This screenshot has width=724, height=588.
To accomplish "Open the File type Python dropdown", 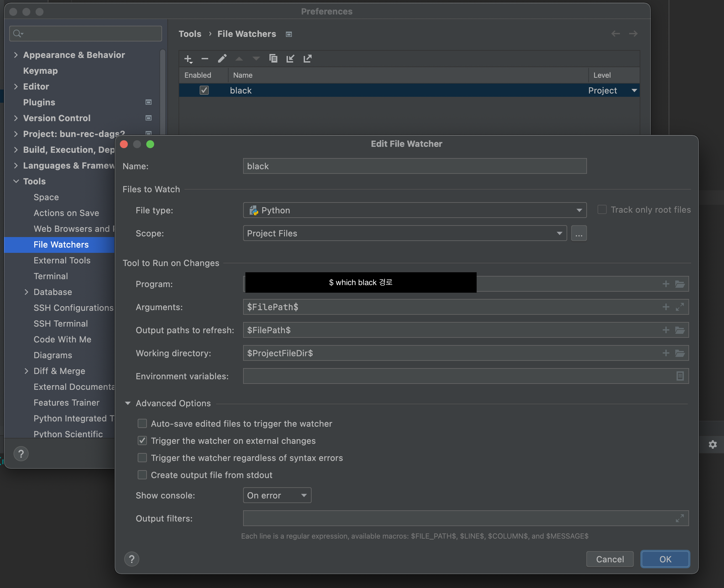I will (414, 210).
